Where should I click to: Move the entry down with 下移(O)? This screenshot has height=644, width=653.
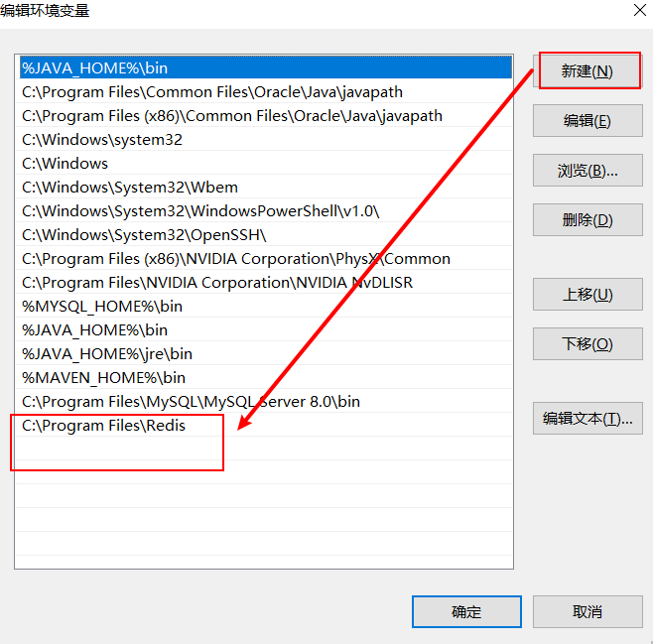(x=588, y=344)
